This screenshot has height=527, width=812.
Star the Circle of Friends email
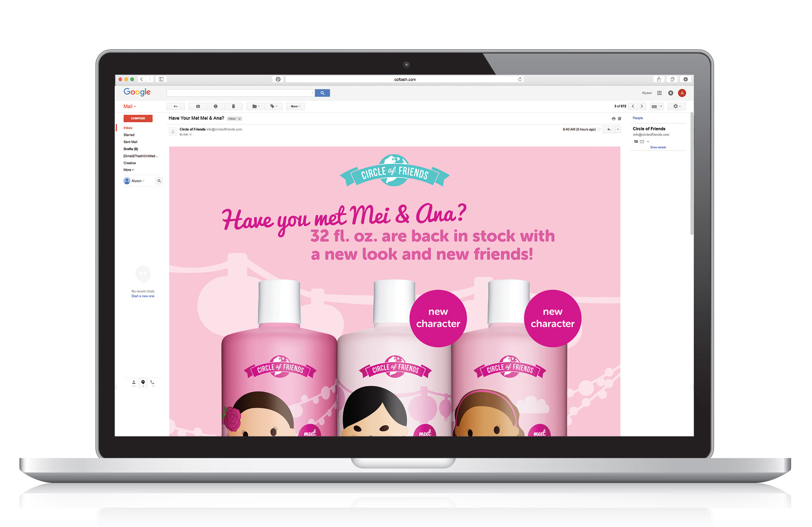[599, 130]
